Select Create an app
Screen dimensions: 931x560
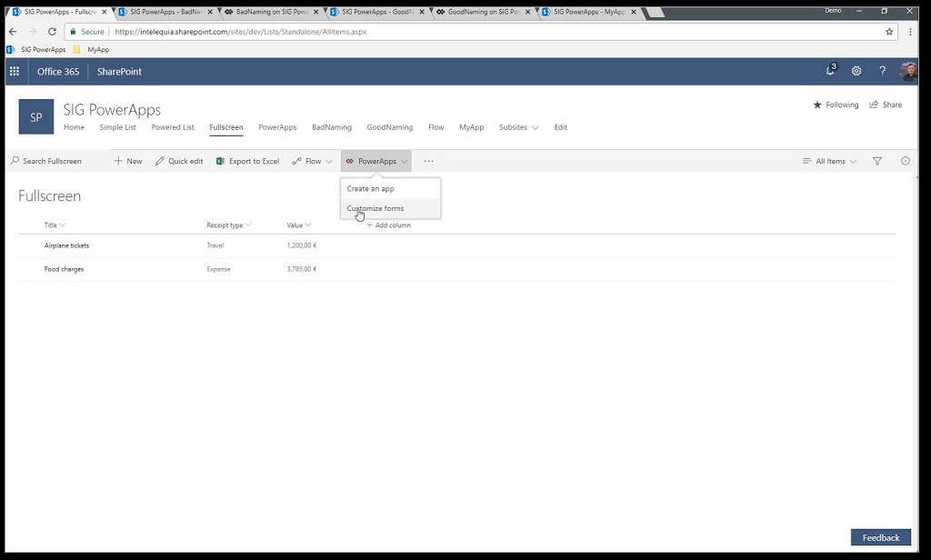pyautogui.click(x=390, y=188)
